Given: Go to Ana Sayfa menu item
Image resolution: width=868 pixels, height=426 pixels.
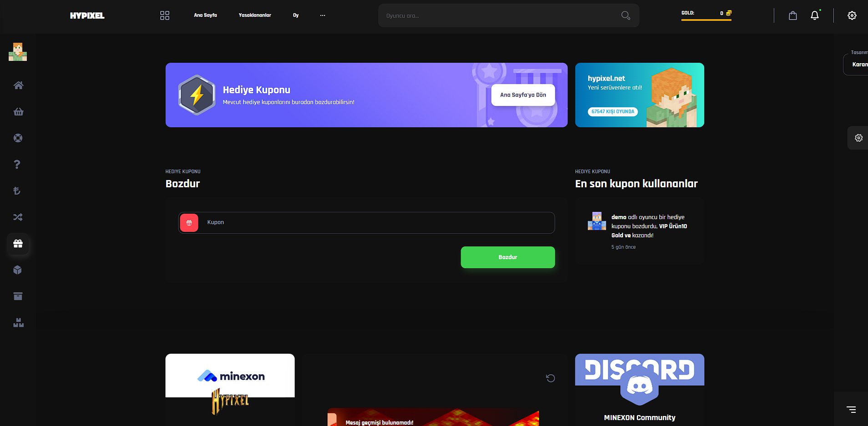Looking at the screenshot, I should click(205, 15).
